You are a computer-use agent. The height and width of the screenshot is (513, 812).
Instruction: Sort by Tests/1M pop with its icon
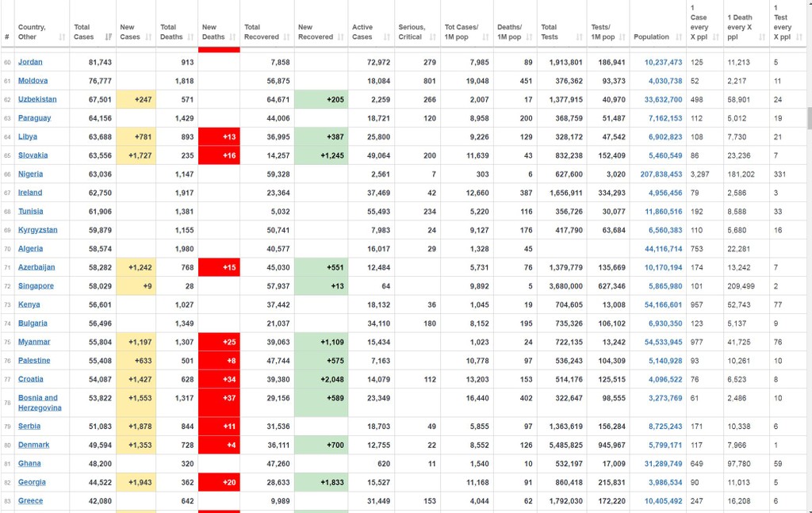pyautogui.click(x=622, y=36)
